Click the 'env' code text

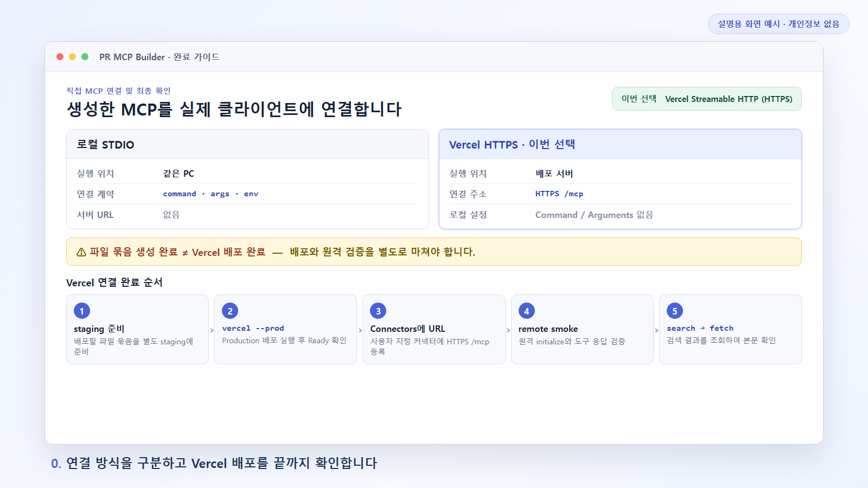(251, 194)
